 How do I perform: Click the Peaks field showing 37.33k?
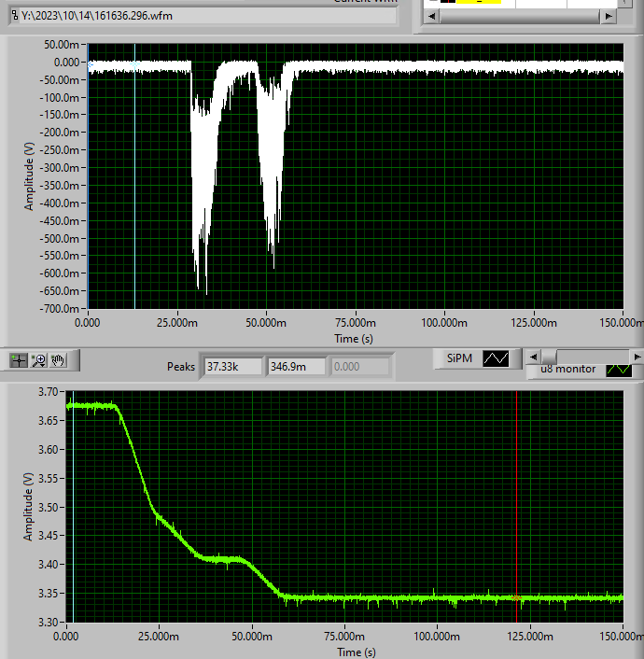click(233, 367)
